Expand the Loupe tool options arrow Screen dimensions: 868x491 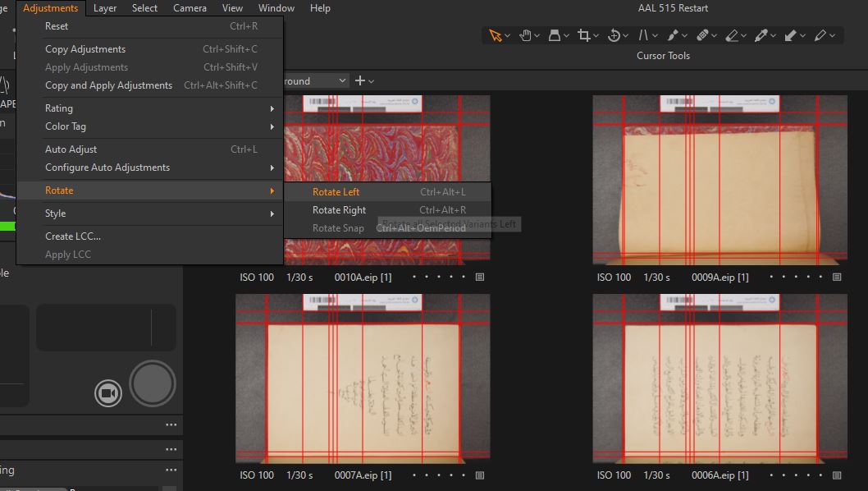coord(566,36)
